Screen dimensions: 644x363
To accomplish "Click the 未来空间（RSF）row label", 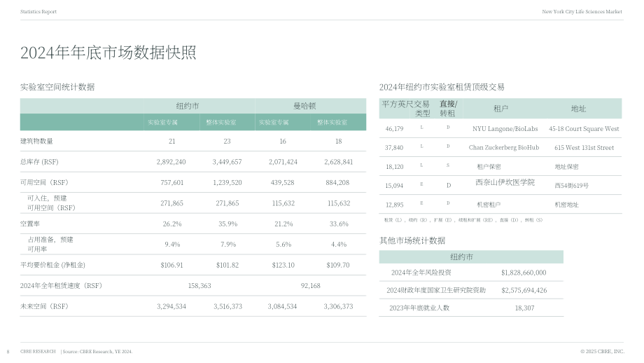I will pos(44,306).
